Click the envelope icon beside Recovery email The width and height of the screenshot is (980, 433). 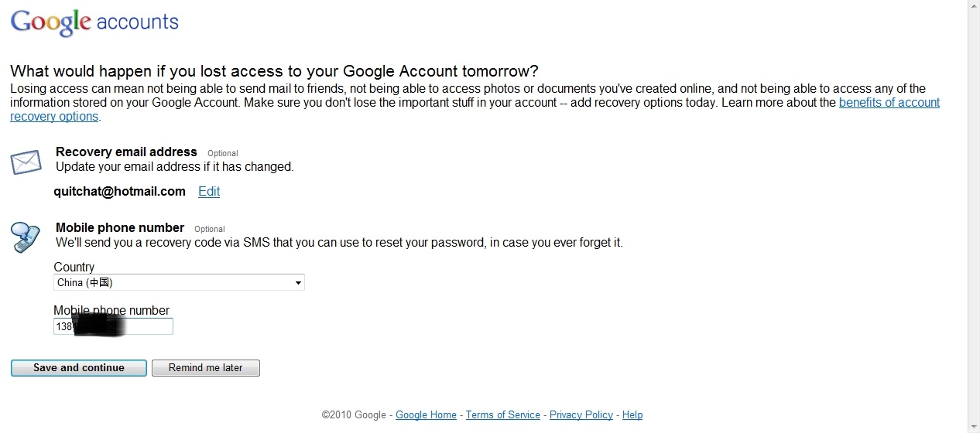point(26,162)
